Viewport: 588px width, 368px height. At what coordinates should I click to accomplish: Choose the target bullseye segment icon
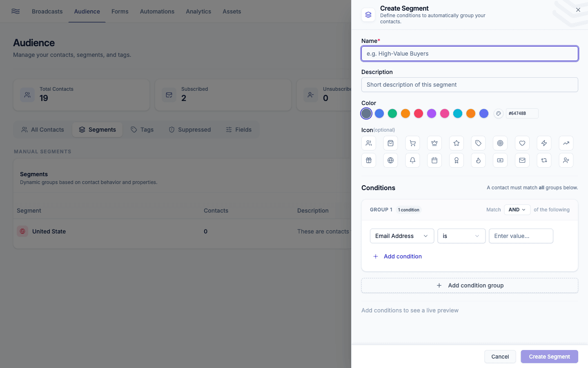coord(500,143)
